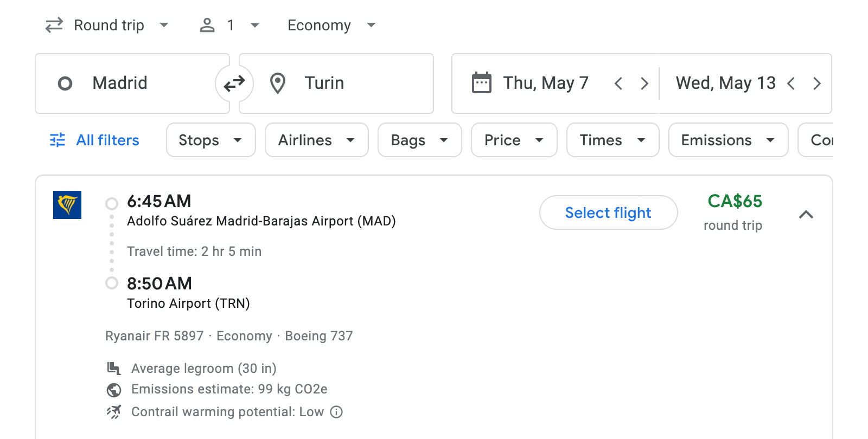Click the emissions globe icon
868x439 pixels.
coord(113,389)
